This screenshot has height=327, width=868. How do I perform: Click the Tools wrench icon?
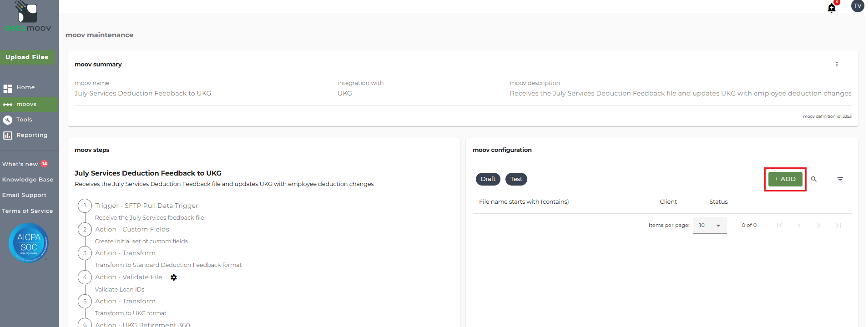8,120
